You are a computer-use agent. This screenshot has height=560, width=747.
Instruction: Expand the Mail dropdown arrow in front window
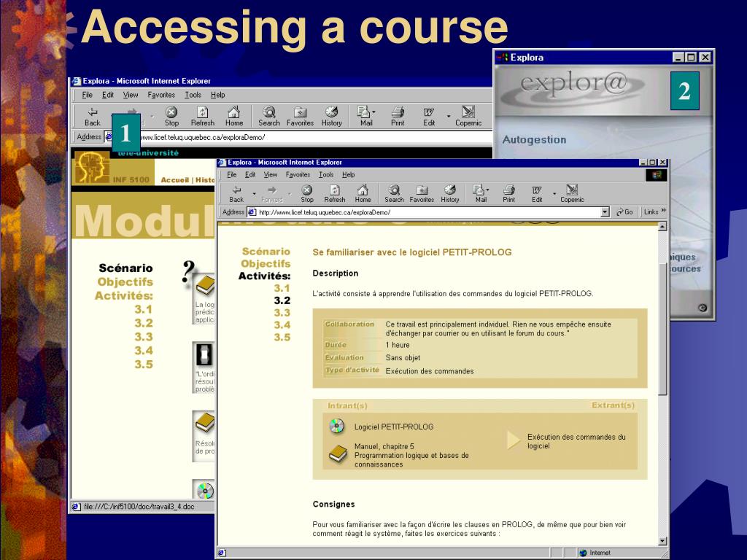click(x=487, y=190)
